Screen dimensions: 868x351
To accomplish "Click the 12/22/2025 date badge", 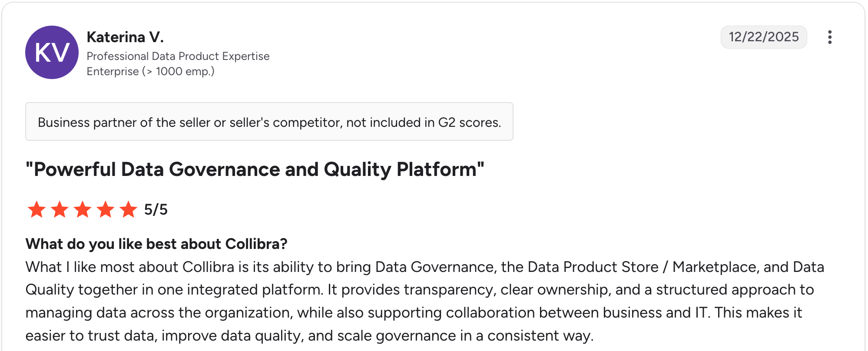I will click(x=764, y=37).
